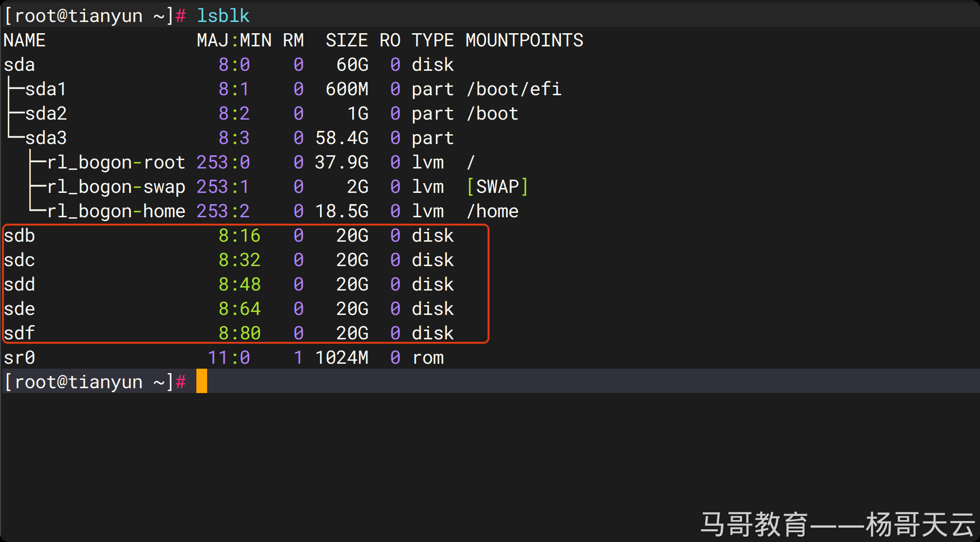
Task: Select the sda3 partition name
Action: coord(46,138)
